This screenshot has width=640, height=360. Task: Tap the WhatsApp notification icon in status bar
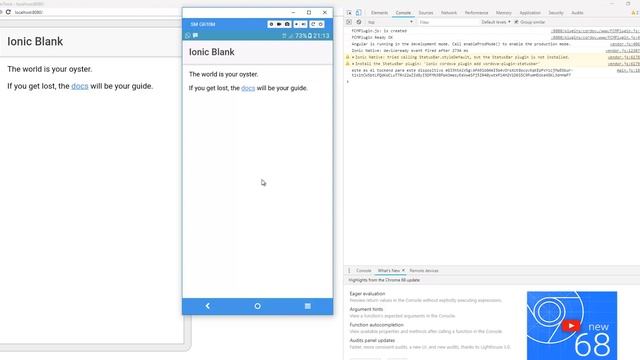click(x=188, y=36)
